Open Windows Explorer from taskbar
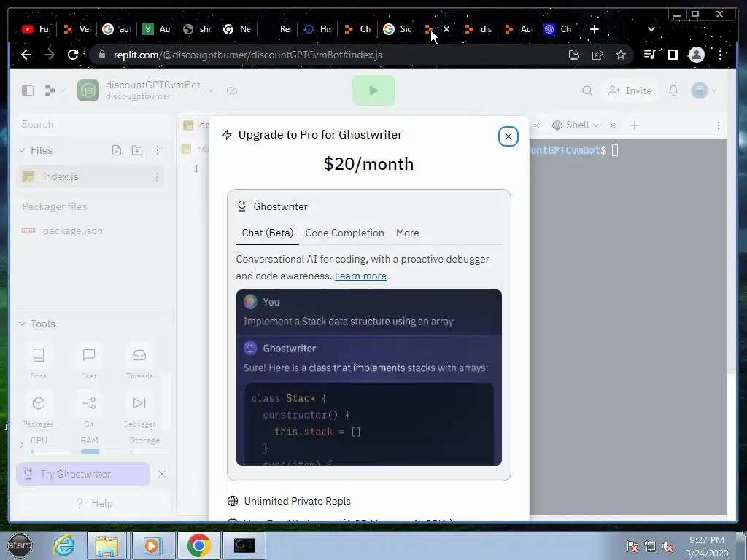 [107, 545]
